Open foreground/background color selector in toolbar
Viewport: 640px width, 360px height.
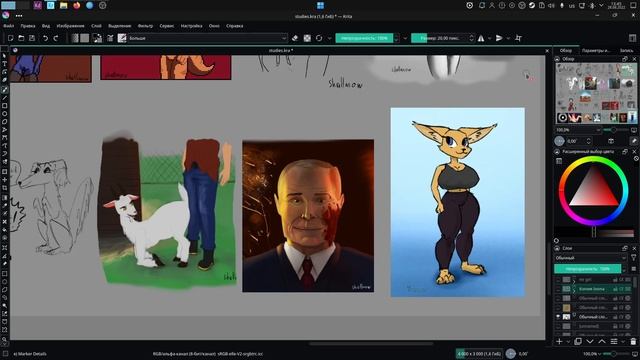click(97, 38)
